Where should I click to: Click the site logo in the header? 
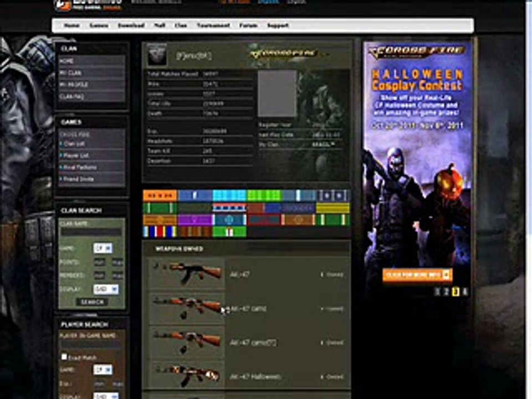(88, 5)
